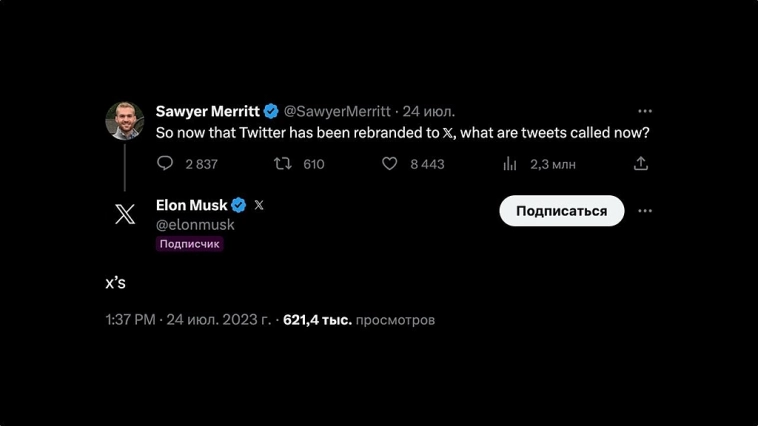Open more options menu on Sawyer's tweet

[645, 111]
